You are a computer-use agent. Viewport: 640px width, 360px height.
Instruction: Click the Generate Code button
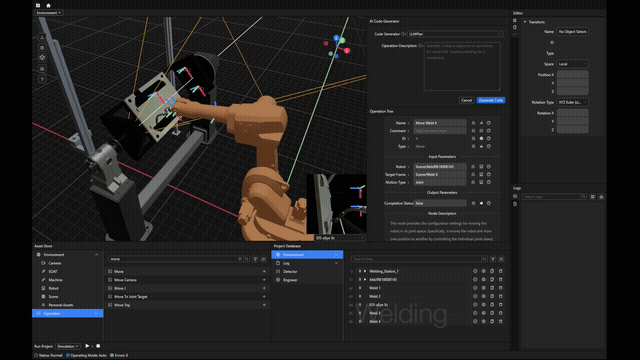(x=491, y=100)
